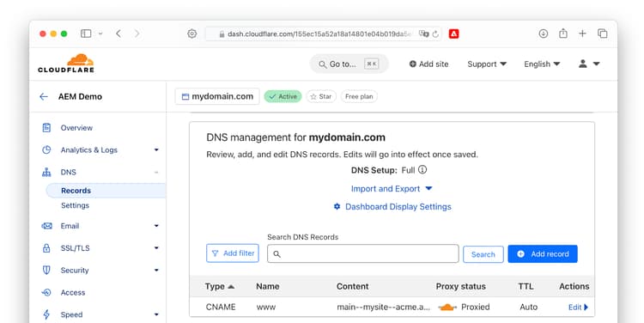644x323 pixels.
Task: Click the user account profile icon
Action: (583, 64)
